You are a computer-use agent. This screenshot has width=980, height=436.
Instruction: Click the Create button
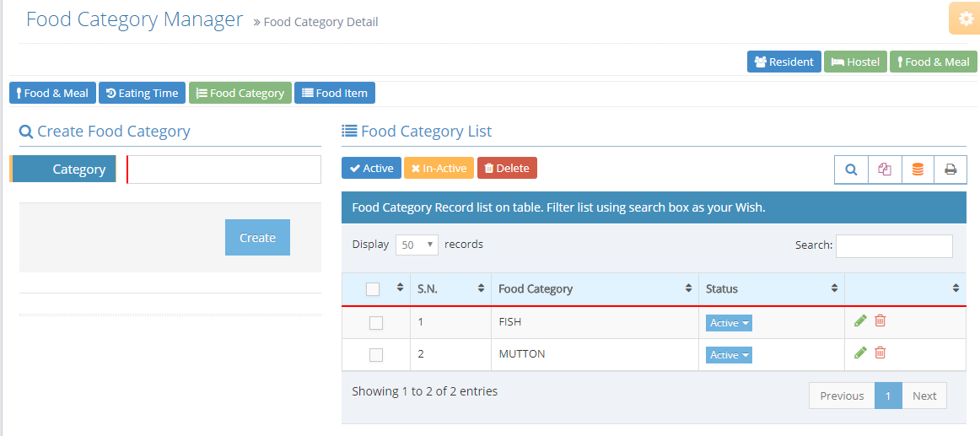tap(257, 237)
